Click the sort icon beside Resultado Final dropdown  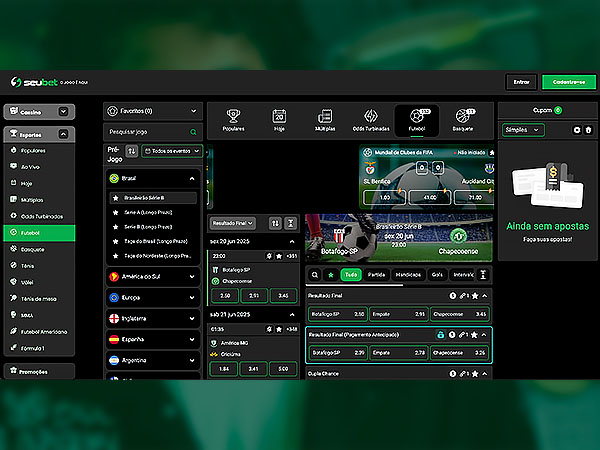click(275, 223)
